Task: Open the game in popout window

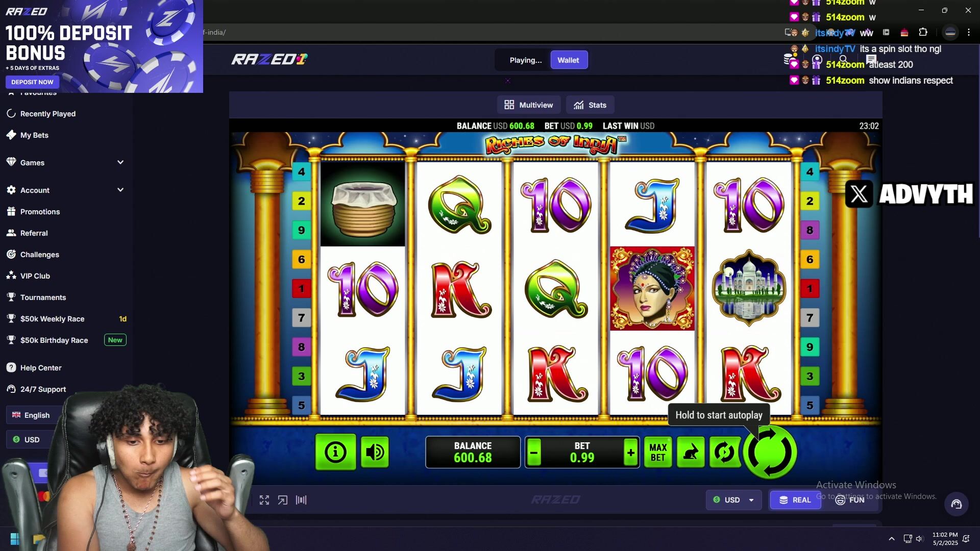Action: tap(283, 500)
